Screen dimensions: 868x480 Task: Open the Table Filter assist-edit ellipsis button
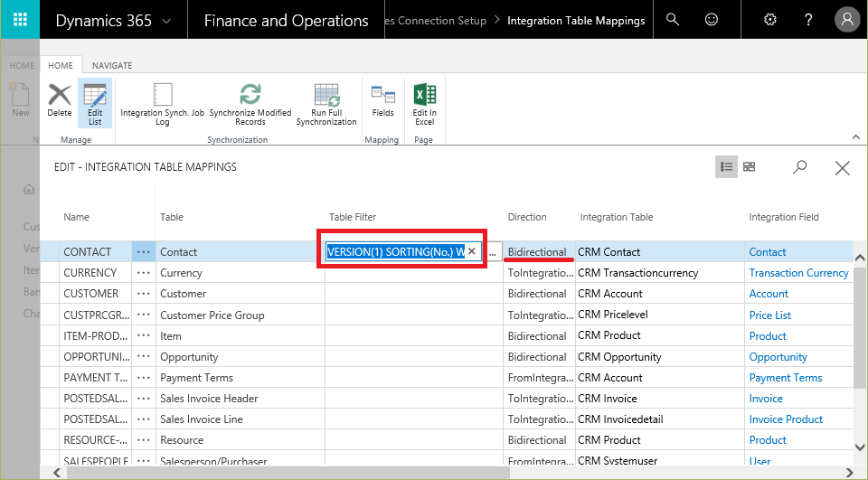[493, 252]
